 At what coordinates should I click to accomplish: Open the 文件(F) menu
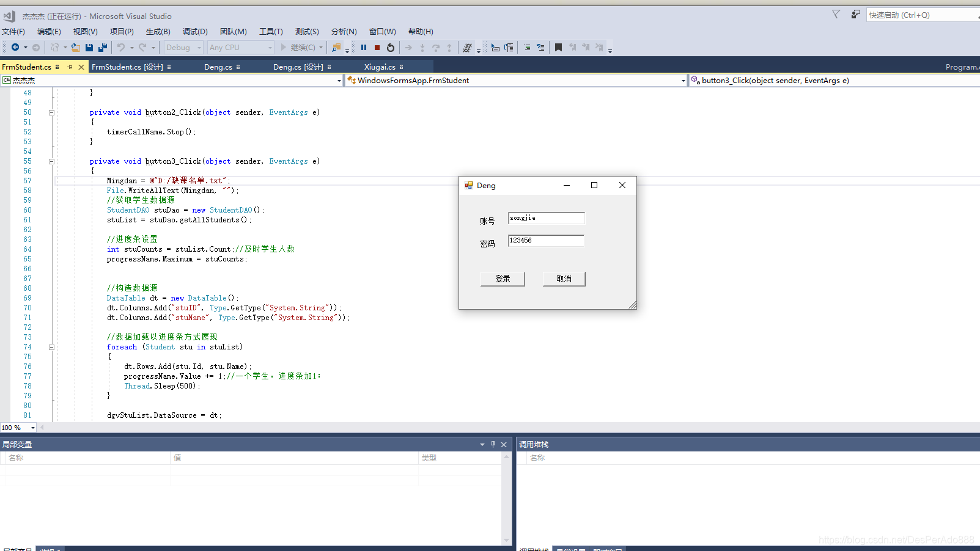(x=13, y=32)
